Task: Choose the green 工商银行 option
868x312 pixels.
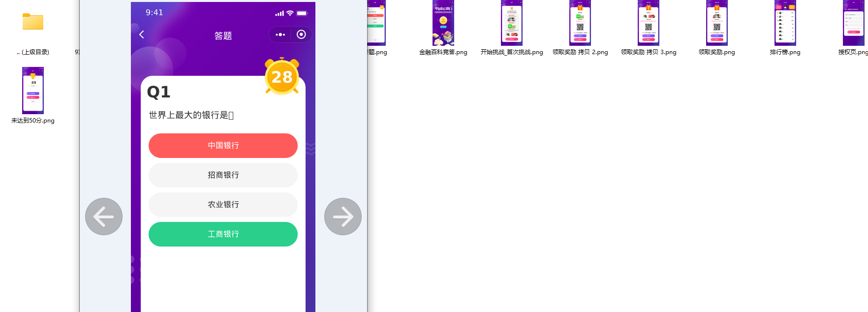Action: coord(223,234)
